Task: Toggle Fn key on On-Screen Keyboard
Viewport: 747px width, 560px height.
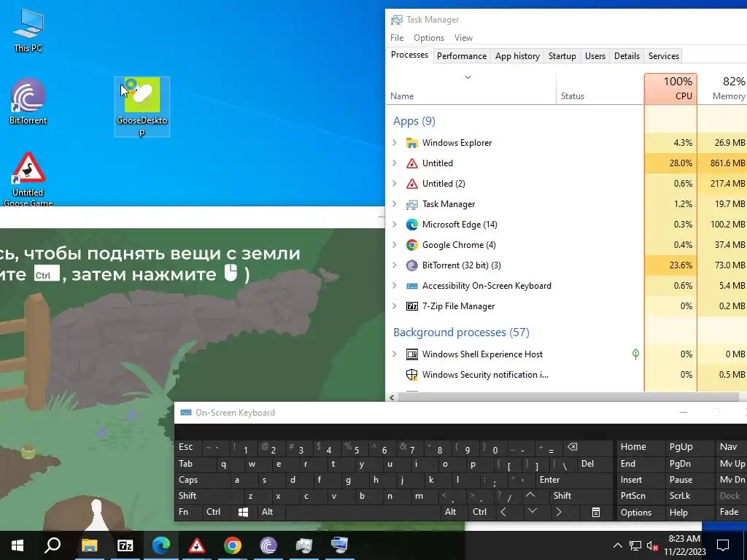Action: pyautogui.click(x=189, y=513)
